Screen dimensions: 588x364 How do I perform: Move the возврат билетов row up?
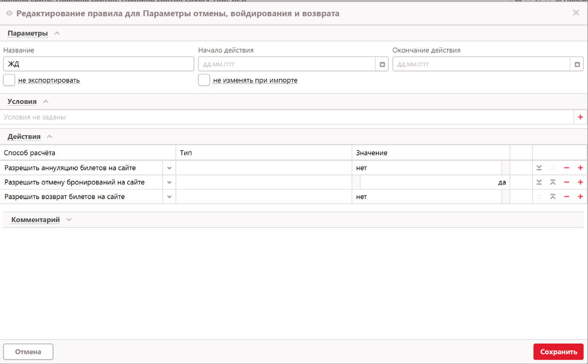tap(552, 197)
